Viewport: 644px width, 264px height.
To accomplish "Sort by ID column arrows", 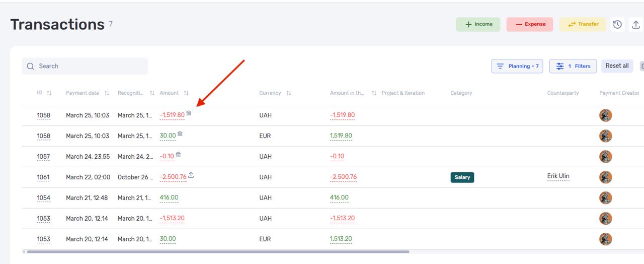I will tap(49, 93).
